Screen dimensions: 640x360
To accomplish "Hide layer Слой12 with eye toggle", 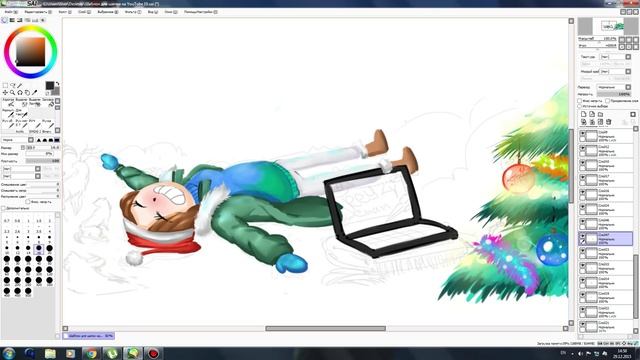I will [582, 148].
